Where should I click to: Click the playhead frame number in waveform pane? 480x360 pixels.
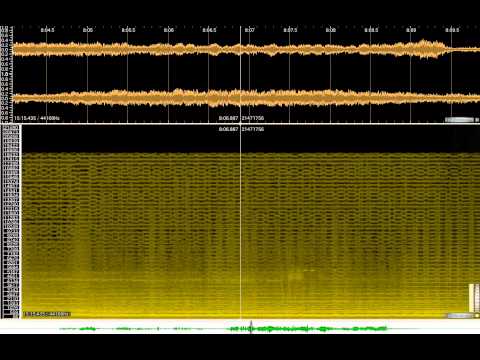coord(253,118)
